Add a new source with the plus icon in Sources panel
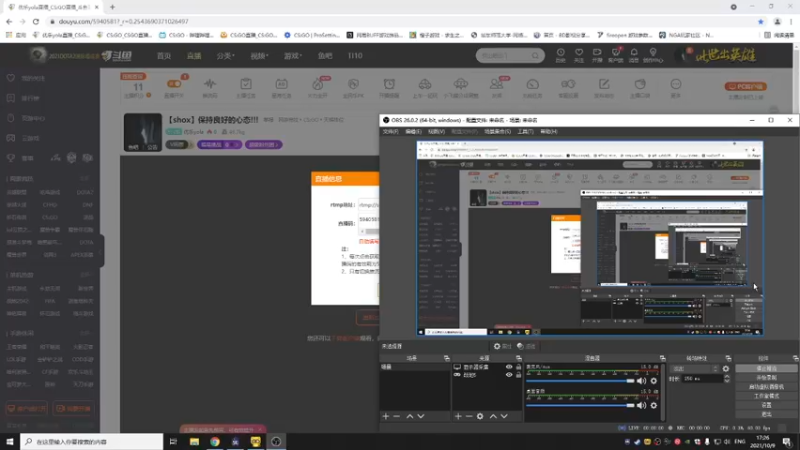The image size is (800, 450). 458,416
